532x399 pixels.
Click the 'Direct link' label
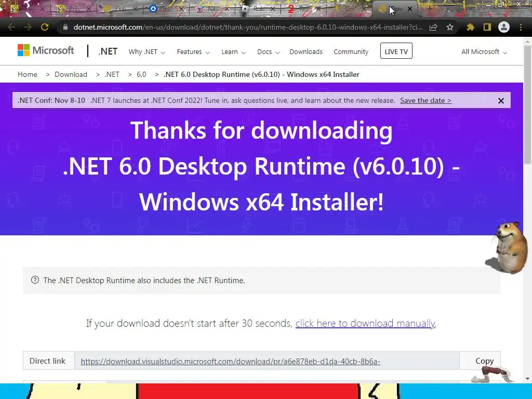[x=47, y=361]
